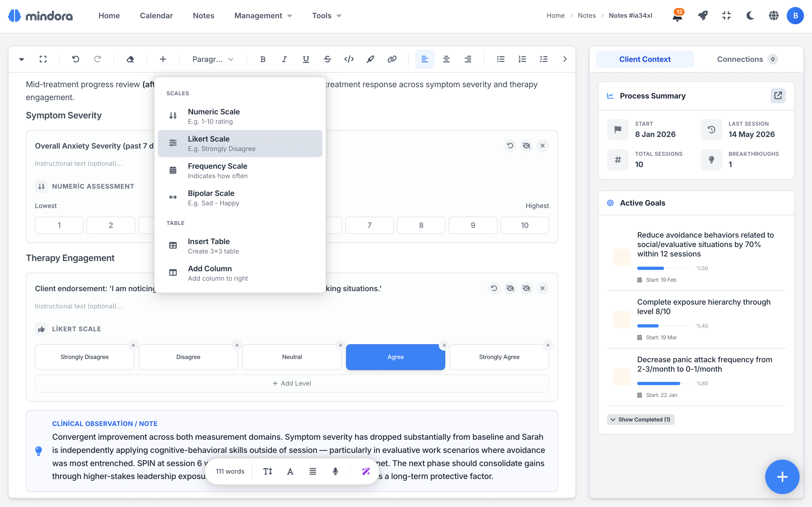Apply strikethrough formatting
The image size is (812, 507).
327,59
